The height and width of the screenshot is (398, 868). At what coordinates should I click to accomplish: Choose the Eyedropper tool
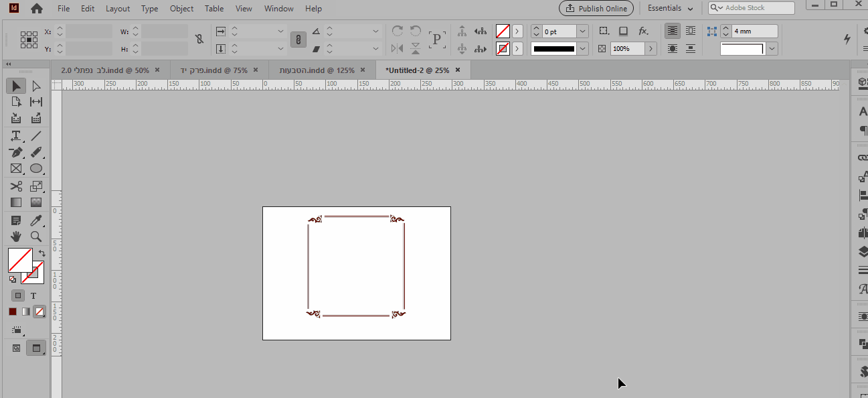(36, 220)
